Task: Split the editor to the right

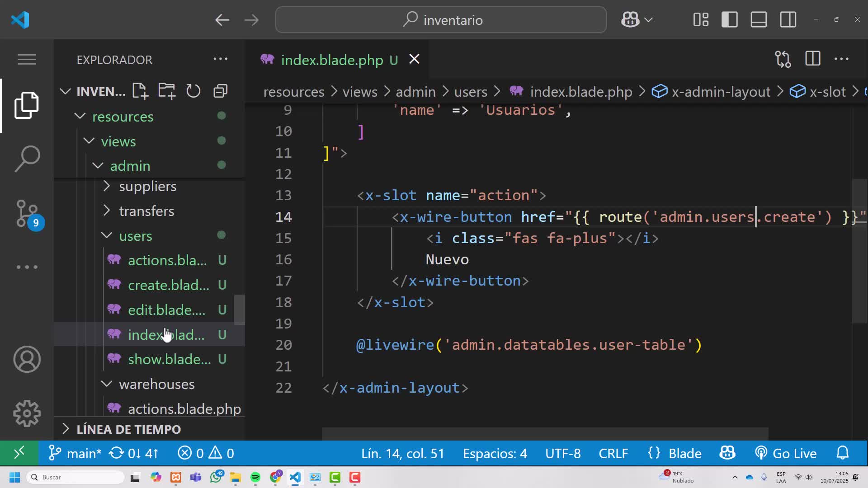Action: click(x=812, y=59)
